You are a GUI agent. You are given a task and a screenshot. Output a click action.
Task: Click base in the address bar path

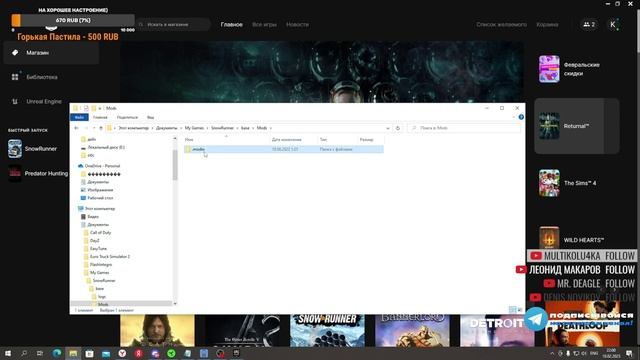pos(245,128)
